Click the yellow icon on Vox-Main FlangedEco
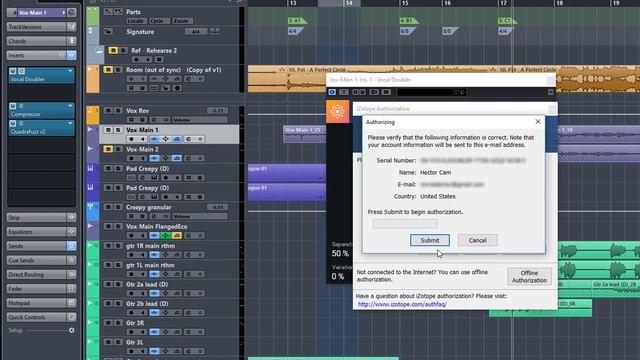The width and height of the screenshot is (640, 360). click(177, 236)
